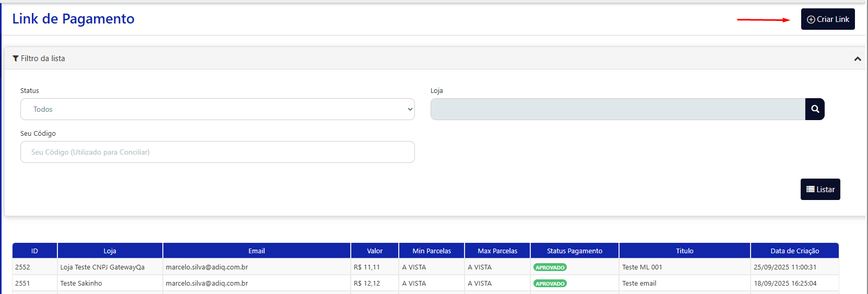Image resolution: width=868 pixels, height=294 pixels.
Task: Sort by Valor column header
Action: [374, 251]
